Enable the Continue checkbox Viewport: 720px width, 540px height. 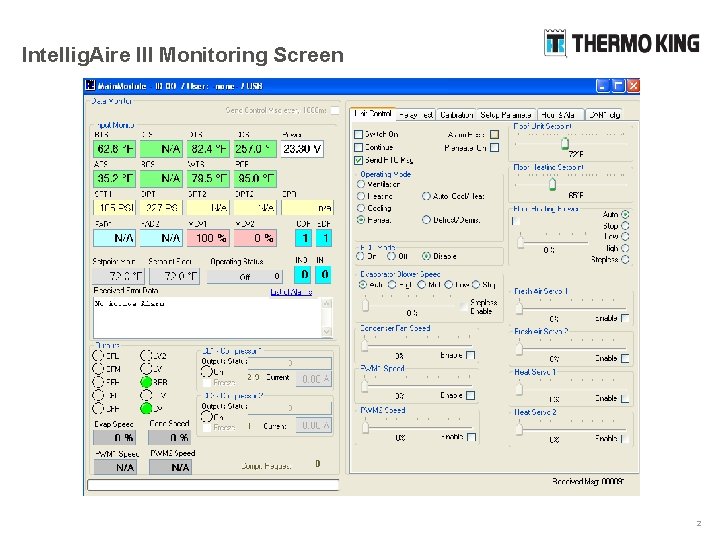[x=359, y=147]
